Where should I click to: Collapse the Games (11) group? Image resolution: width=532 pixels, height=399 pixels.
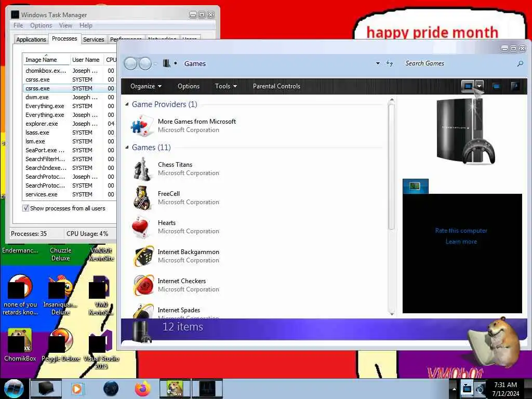127,147
